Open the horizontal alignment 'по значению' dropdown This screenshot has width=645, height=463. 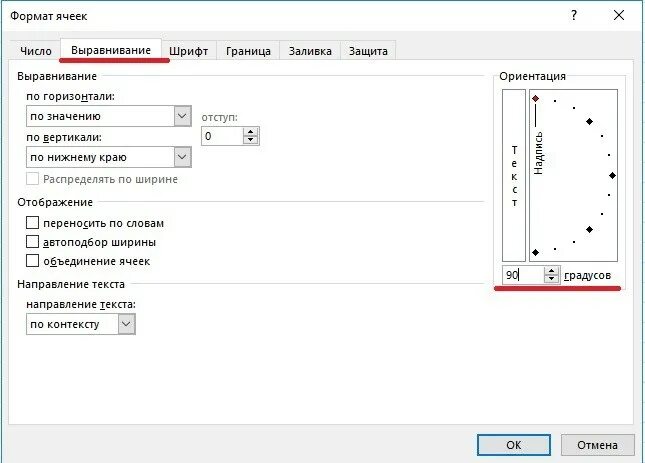(x=109, y=116)
